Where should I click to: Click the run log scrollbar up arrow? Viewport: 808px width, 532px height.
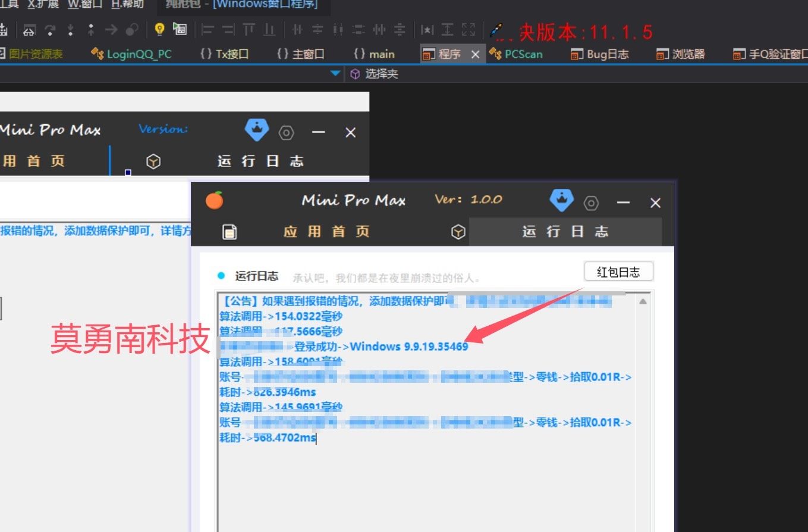643,302
